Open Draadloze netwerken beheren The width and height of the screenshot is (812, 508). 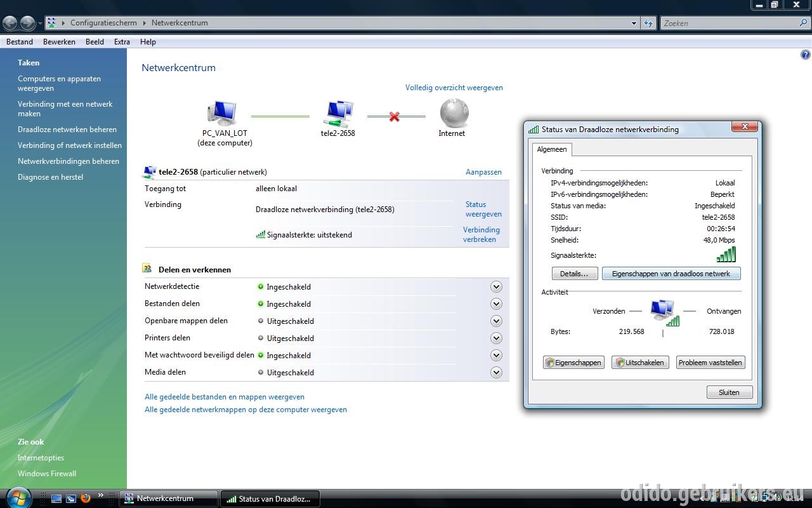(x=67, y=130)
